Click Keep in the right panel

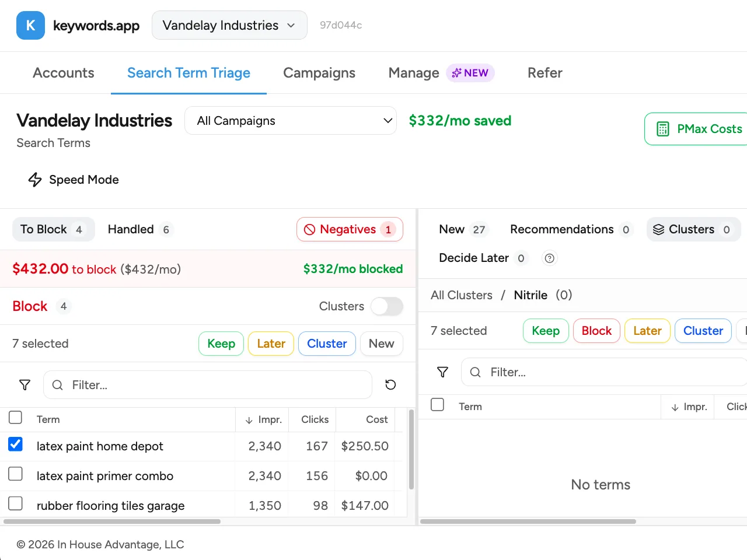[546, 331]
